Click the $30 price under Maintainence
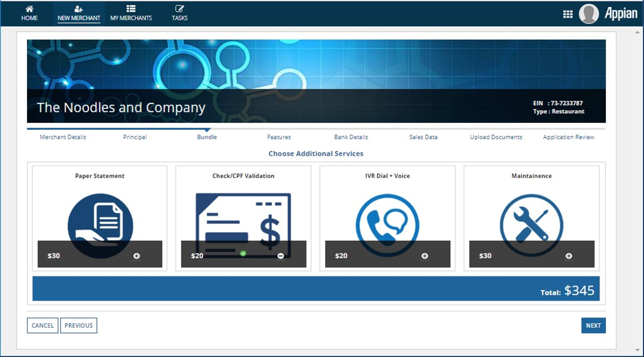Image resolution: width=644 pixels, height=357 pixels. point(485,256)
